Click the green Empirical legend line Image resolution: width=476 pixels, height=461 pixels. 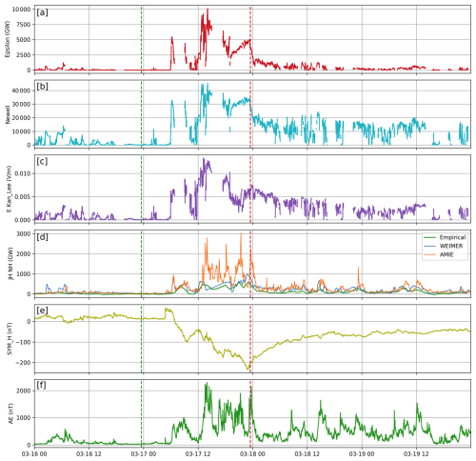point(429,237)
